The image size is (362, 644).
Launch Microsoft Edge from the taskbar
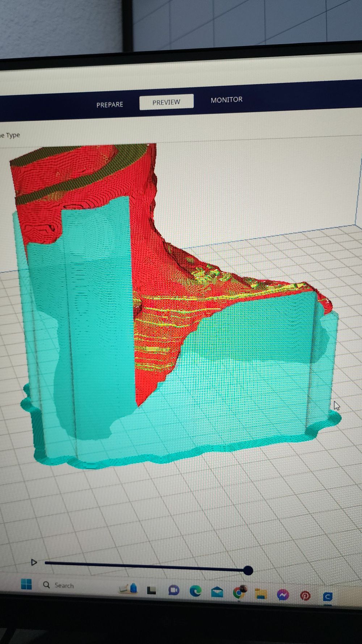pos(195,591)
